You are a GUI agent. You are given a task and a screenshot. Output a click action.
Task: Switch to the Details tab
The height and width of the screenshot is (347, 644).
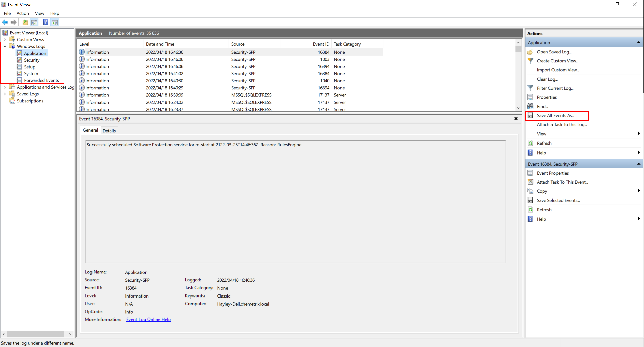109,131
